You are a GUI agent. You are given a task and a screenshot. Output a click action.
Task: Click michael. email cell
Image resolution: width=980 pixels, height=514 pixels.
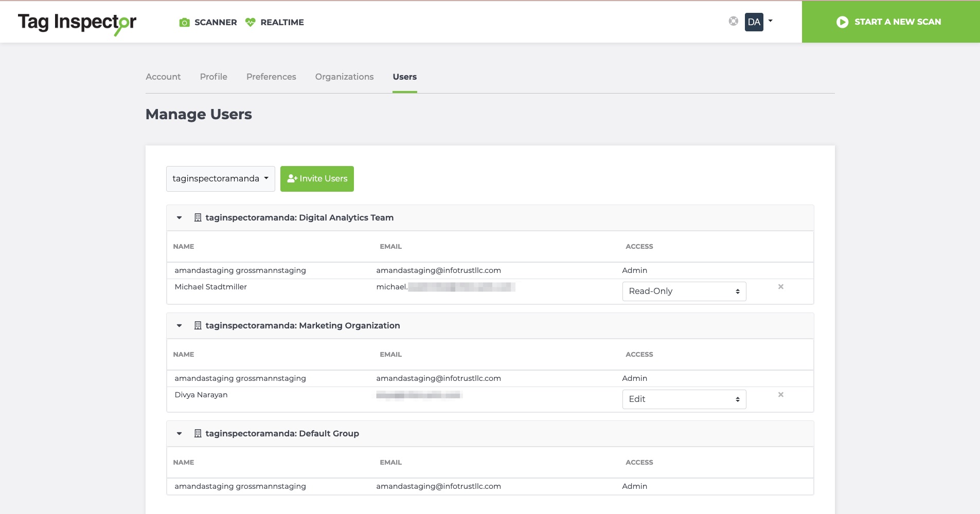tap(446, 287)
